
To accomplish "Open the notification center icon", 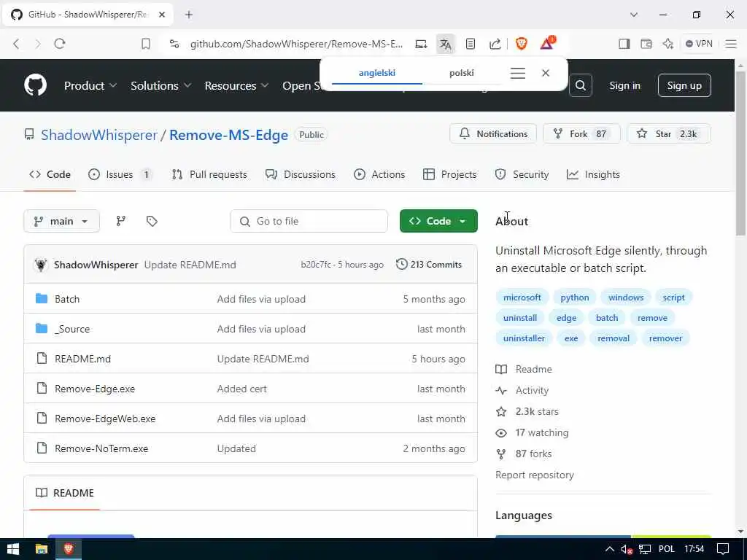I will point(723,549).
